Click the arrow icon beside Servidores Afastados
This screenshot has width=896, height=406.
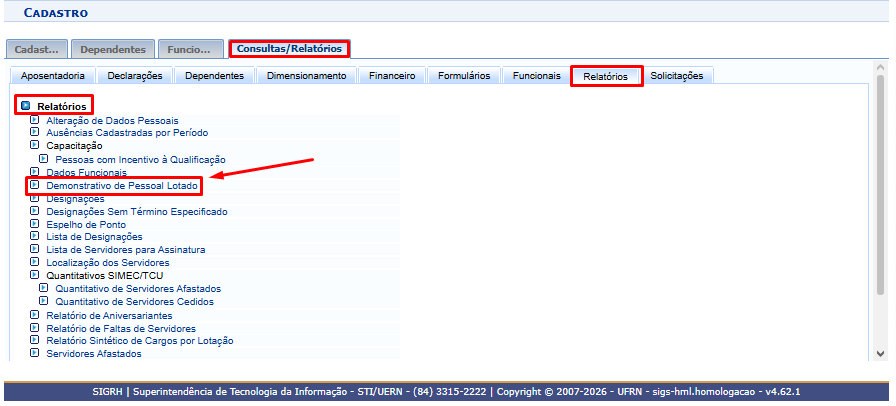pyautogui.click(x=34, y=353)
